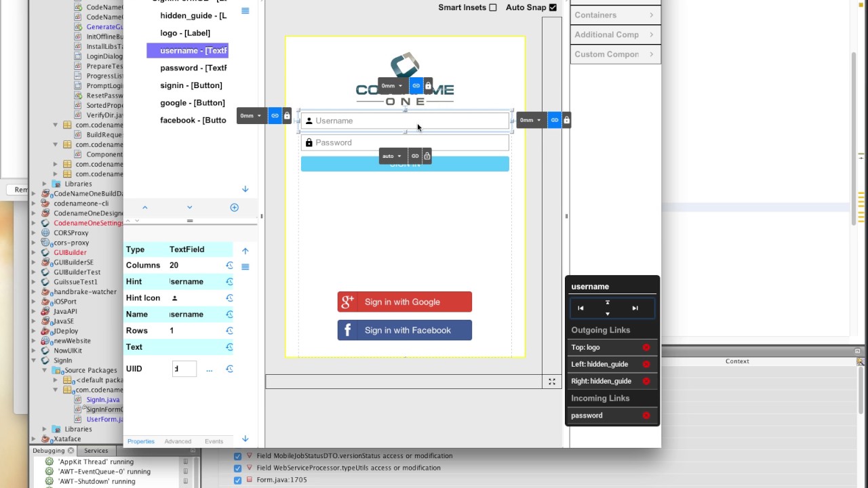Image resolution: width=868 pixels, height=488 pixels.
Task: Remove the Left: hidden_guide outgoing link
Action: 646,365
